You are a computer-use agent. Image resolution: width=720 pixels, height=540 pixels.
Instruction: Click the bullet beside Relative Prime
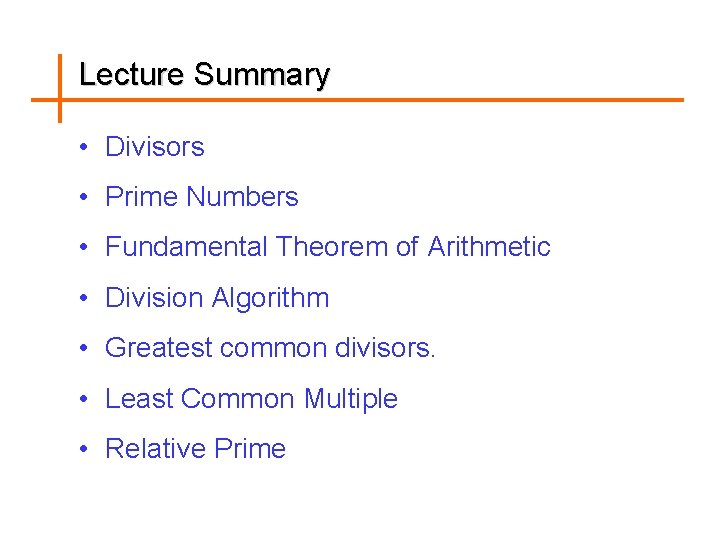click(84, 448)
